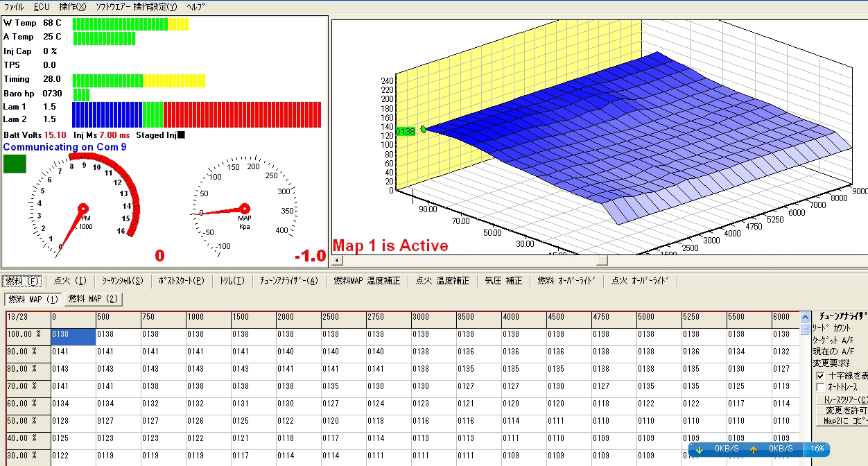Click the 0138 value label on 3D graph

pyautogui.click(x=406, y=131)
